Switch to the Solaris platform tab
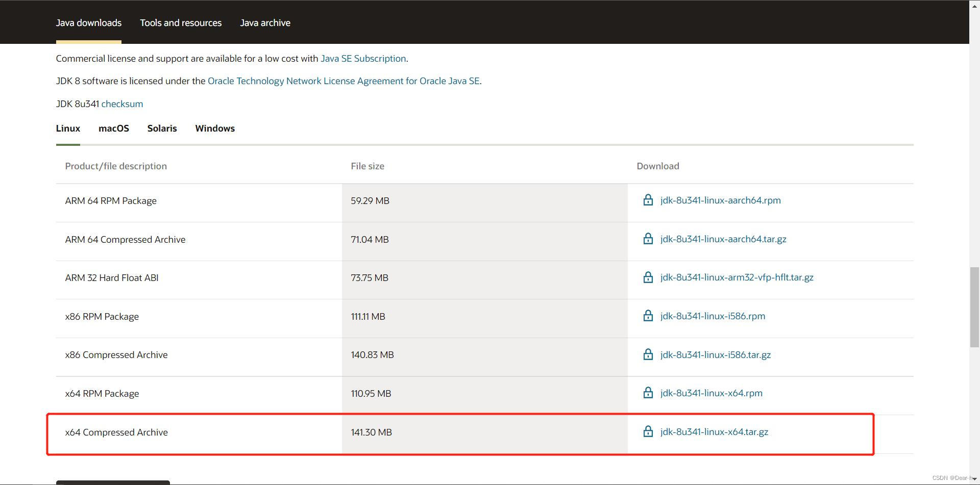The width and height of the screenshot is (980, 485). pos(162,129)
